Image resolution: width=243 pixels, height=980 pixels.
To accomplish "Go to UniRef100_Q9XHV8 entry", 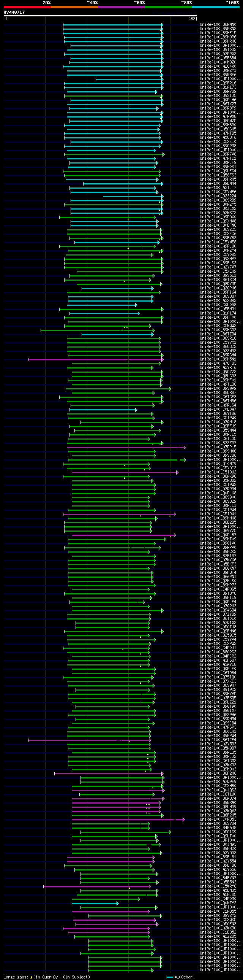I will point(218,221).
